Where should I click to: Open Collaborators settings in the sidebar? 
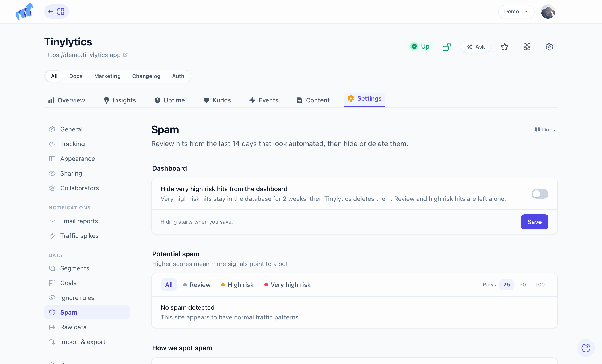tap(87, 188)
